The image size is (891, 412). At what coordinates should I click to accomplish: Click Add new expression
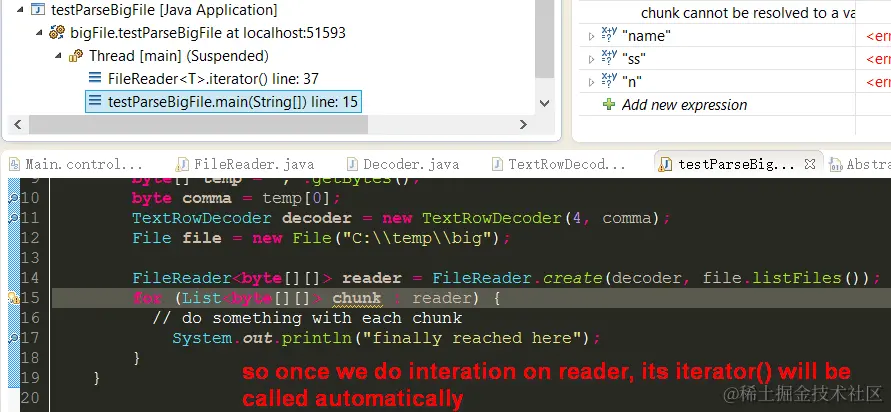[685, 105]
